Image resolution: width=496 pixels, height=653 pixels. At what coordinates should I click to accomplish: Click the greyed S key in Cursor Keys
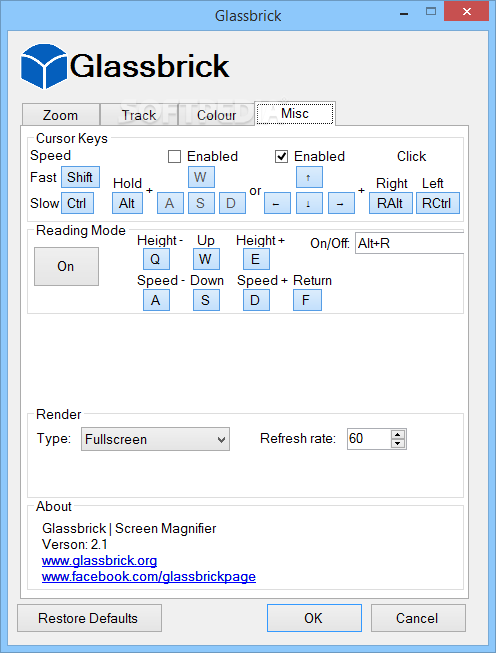pyautogui.click(x=201, y=203)
